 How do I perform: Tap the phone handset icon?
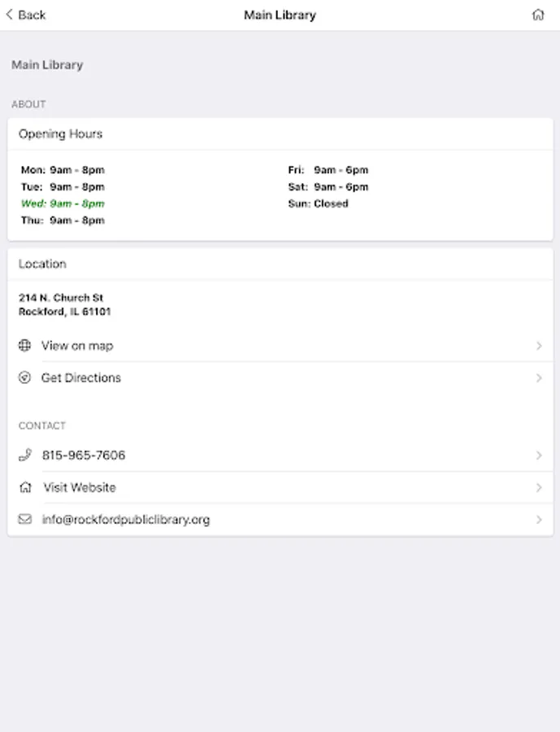24,455
